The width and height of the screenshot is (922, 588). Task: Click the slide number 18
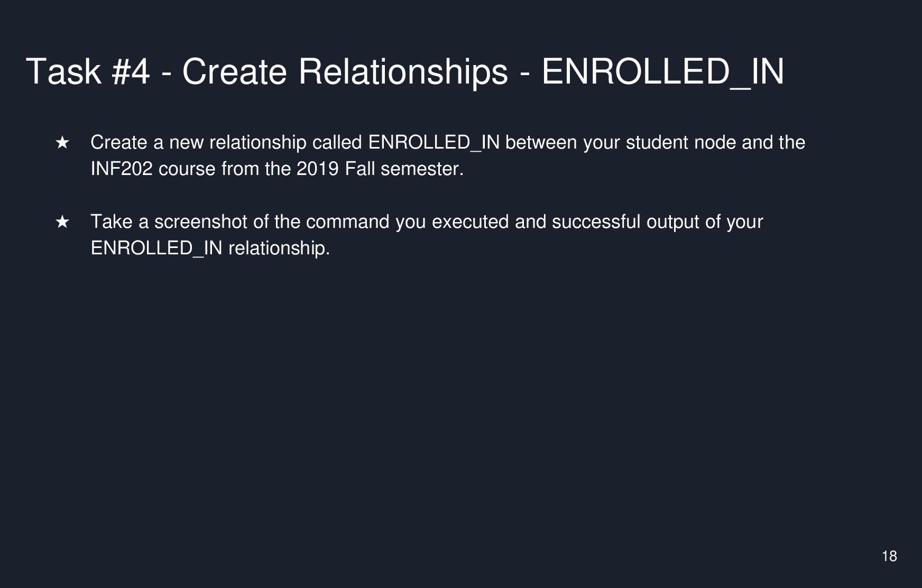coord(889,556)
